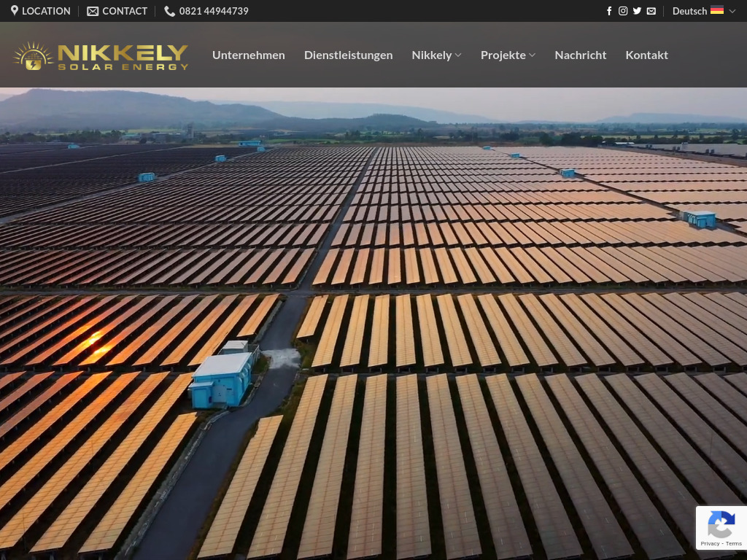This screenshot has width=747, height=560.
Task: Open the Nikkely dropdown menu
Action: [436, 55]
